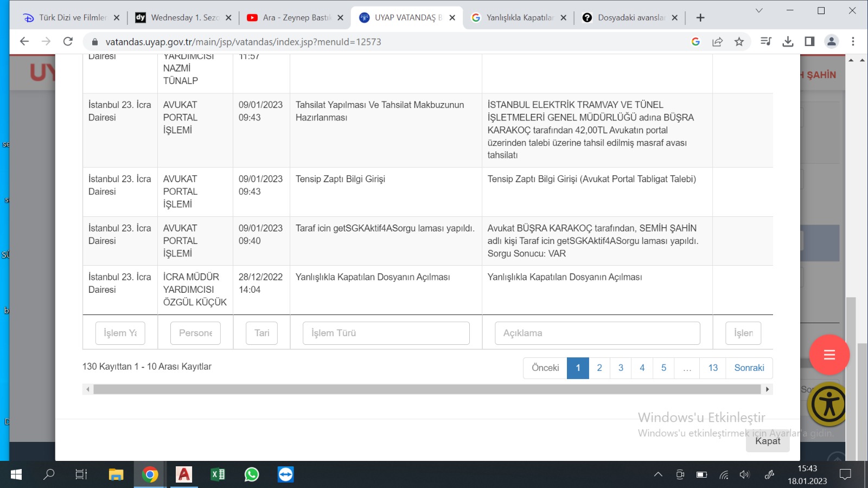The width and height of the screenshot is (868, 488).
Task: Share this page via share icon
Action: tap(717, 42)
